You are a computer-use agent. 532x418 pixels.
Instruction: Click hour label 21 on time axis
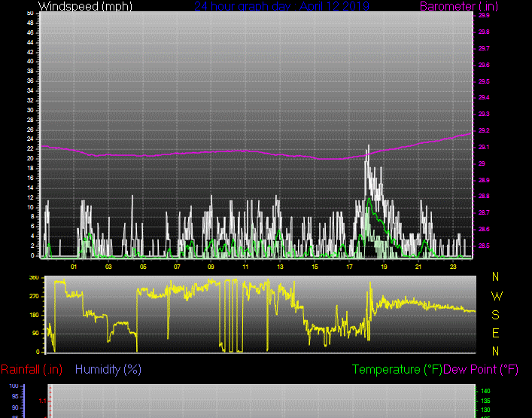tap(418, 267)
